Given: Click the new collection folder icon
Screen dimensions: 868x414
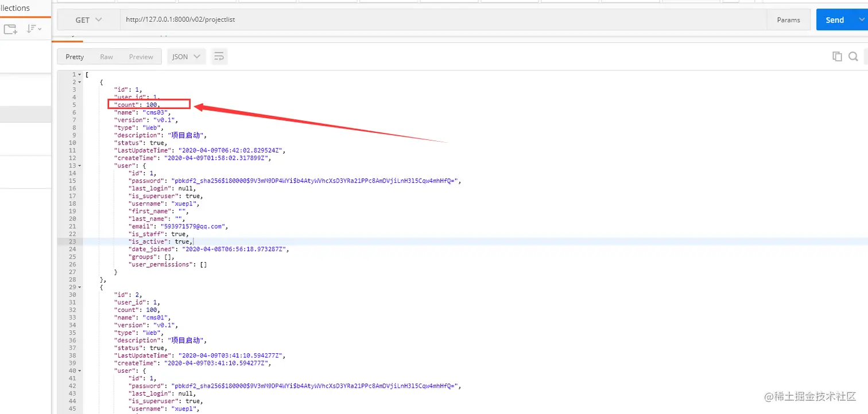Looking at the screenshot, I should coord(10,29).
